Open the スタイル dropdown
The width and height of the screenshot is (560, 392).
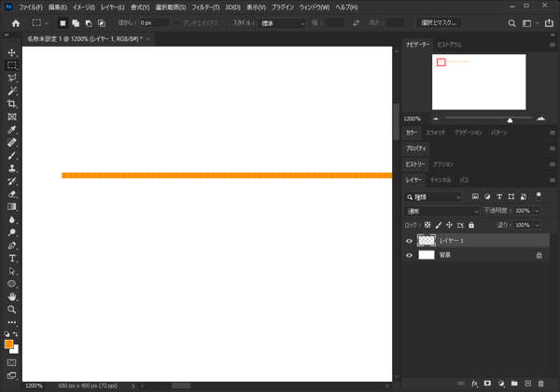[x=282, y=23]
